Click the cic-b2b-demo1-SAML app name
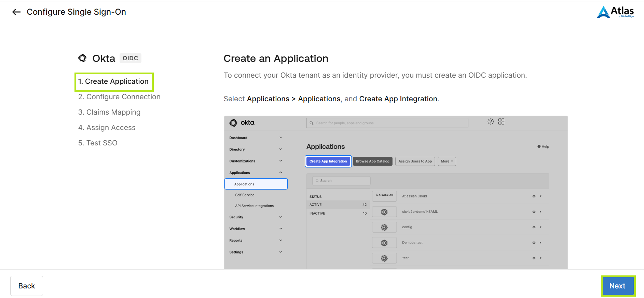Screen dimensions: 644x298 [420, 212]
